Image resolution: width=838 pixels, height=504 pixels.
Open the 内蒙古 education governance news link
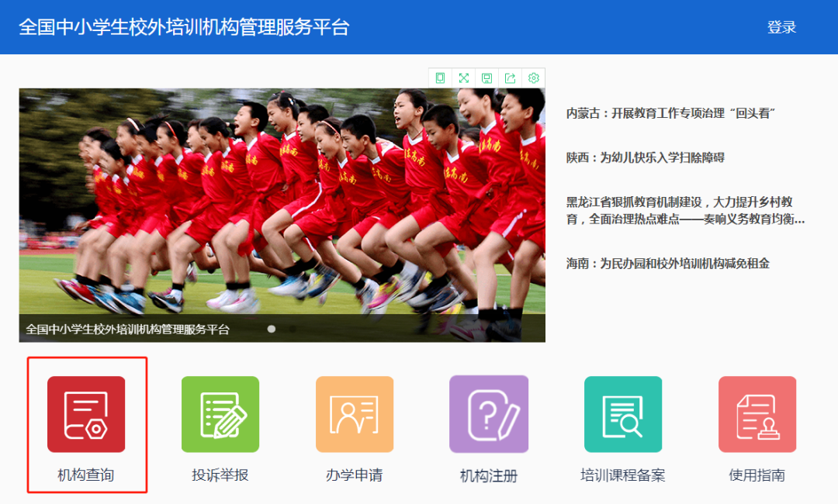coord(672,113)
